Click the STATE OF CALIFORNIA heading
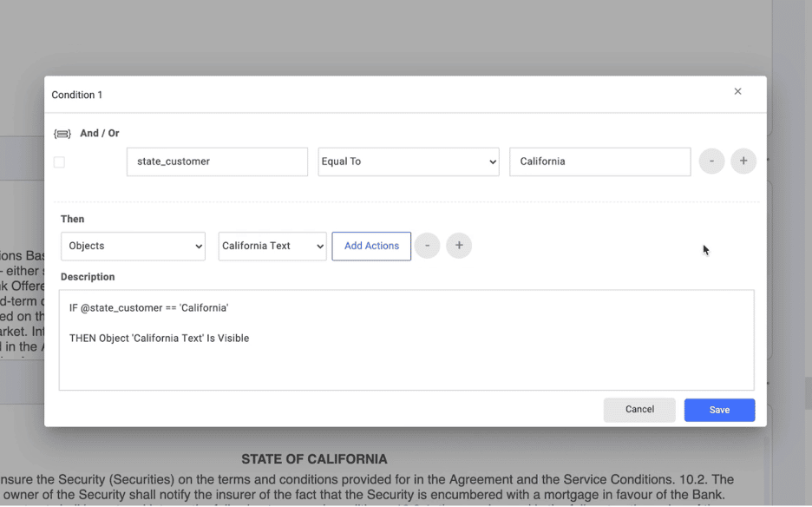The image size is (812, 507). click(x=314, y=459)
